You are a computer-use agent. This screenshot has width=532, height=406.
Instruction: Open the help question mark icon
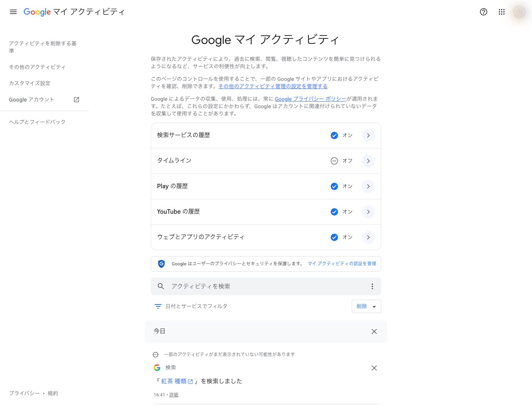pyautogui.click(x=484, y=12)
